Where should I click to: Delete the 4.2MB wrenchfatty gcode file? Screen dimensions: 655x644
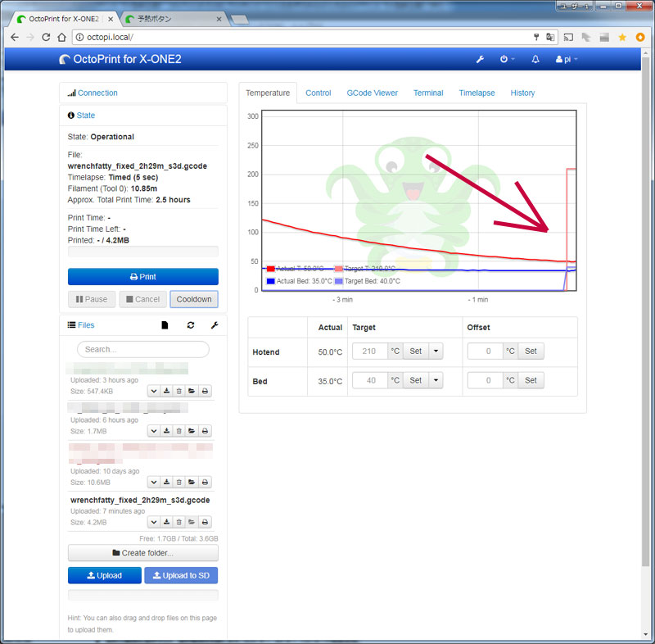[x=178, y=522]
